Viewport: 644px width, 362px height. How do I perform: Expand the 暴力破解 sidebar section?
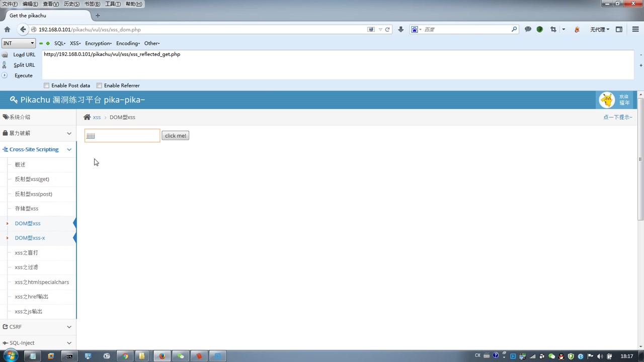pos(38,133)
